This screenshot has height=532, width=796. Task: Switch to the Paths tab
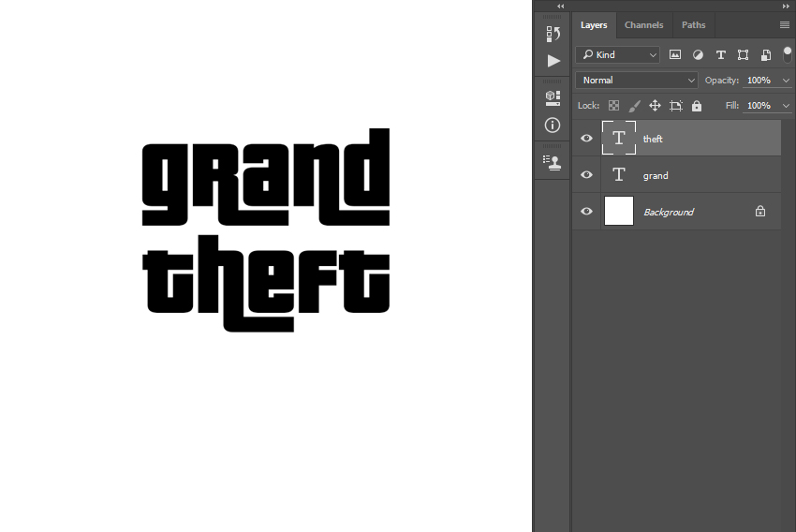coord(693,25)
